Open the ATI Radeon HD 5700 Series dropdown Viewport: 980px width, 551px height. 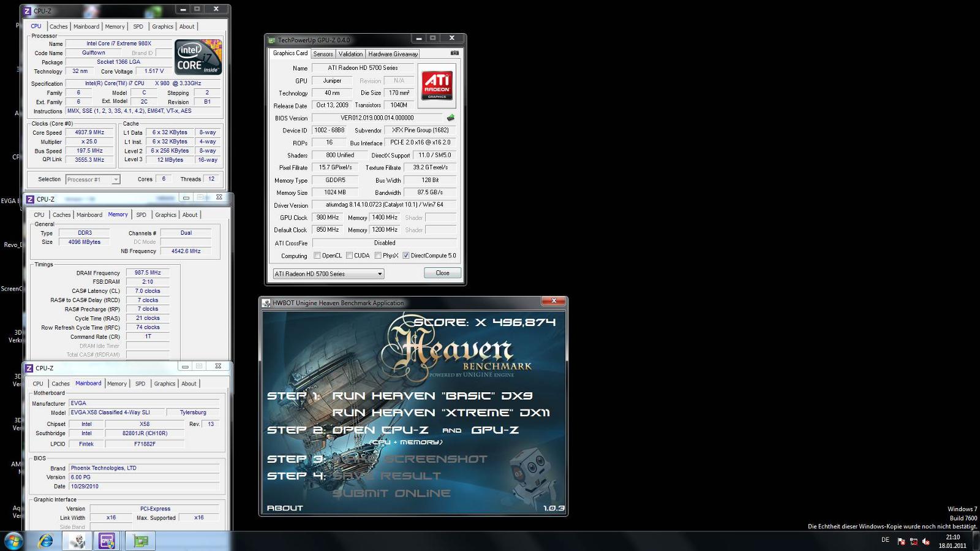(x=328, y=274)
